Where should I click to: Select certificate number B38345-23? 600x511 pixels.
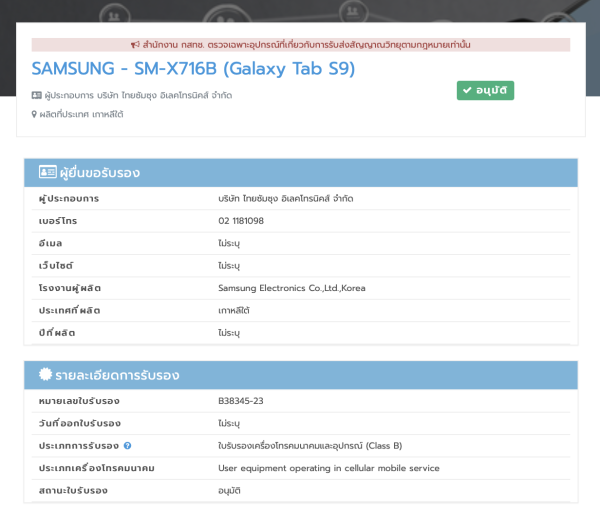[x=241, y=401]
